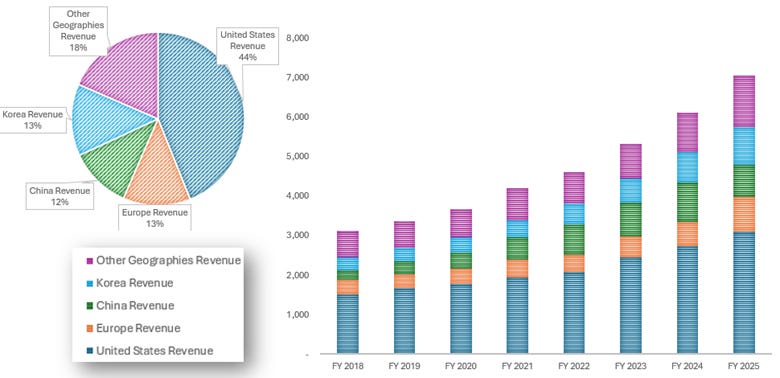Click the Europe Revenue 13% pie label
The image size is (780, 378).
155,218
